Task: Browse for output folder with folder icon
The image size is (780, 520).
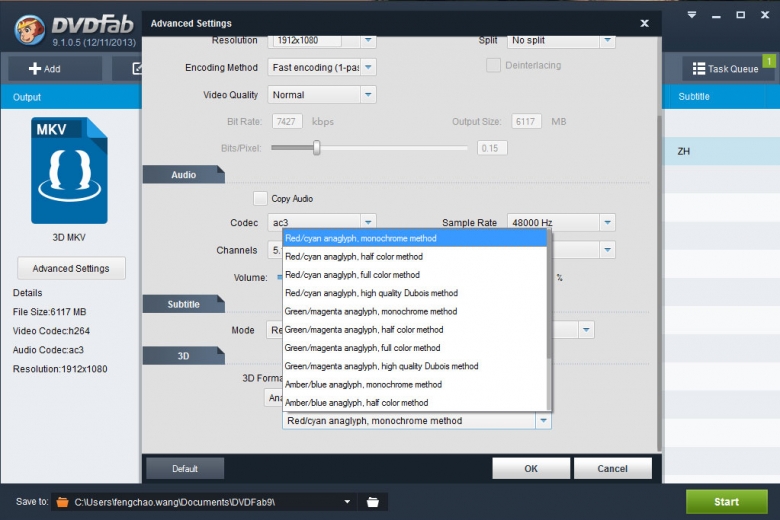Action: (373, 502)
